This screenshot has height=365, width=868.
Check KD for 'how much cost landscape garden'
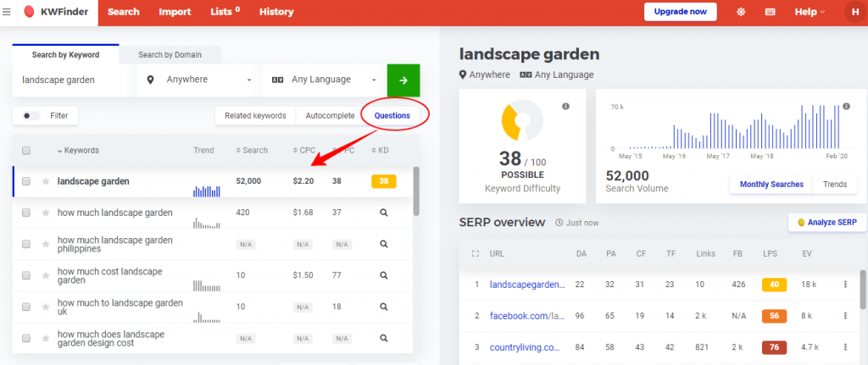pos(384,275)
